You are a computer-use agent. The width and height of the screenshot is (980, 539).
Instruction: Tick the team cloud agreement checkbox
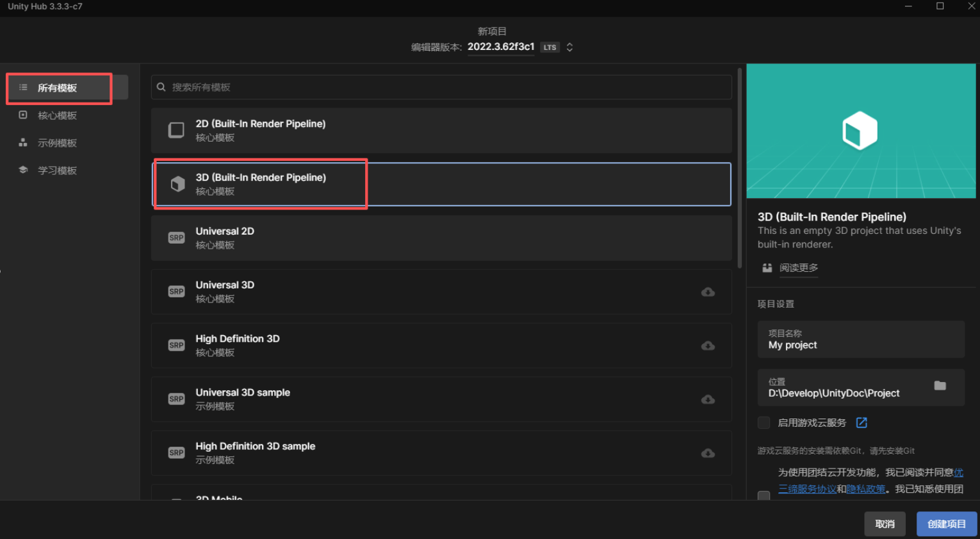click(764, 495)
